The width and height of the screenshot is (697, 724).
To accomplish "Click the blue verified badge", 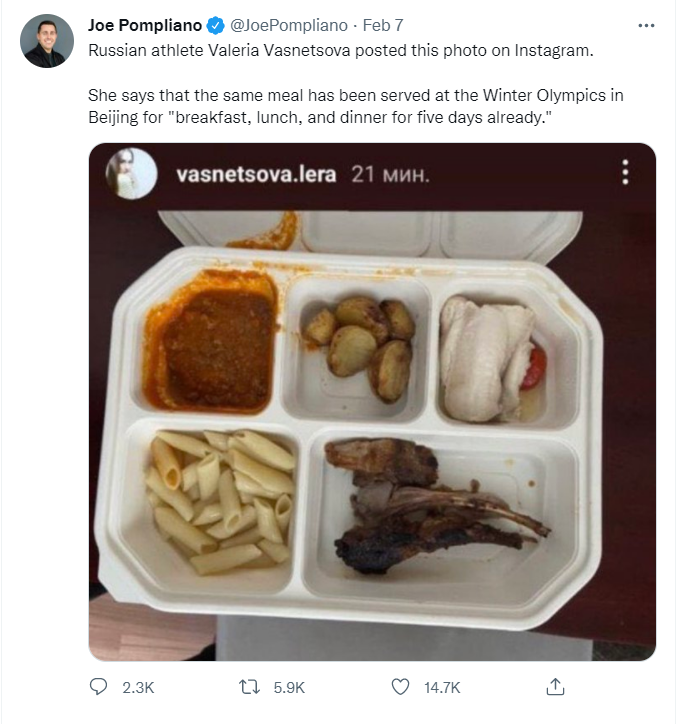I will click(x=215, y=25).
